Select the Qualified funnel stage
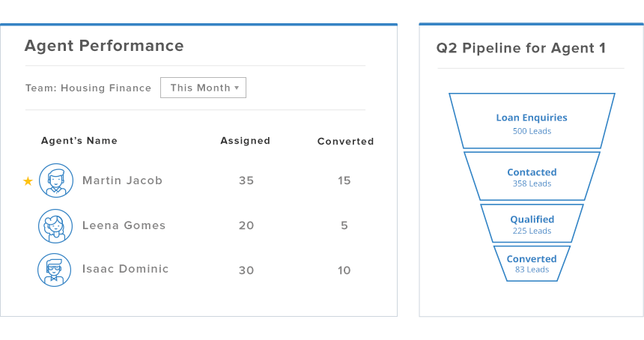 coord(532,224)
